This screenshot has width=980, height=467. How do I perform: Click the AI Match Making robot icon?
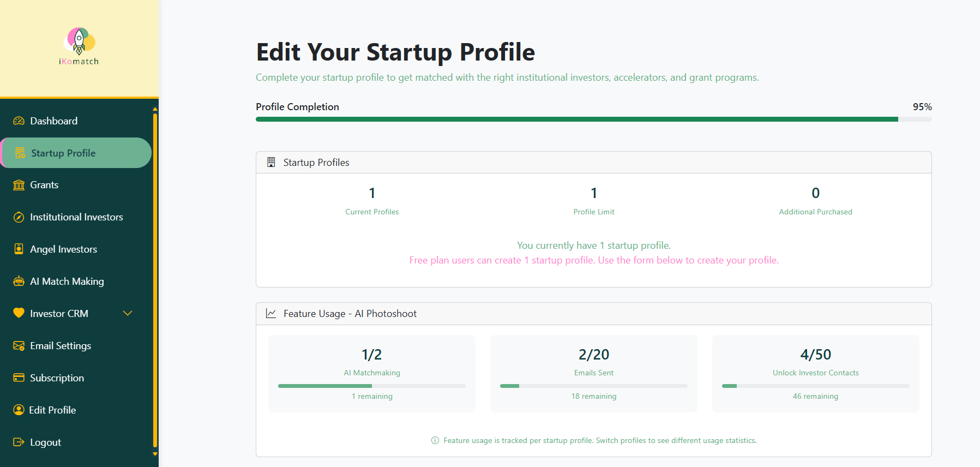click(x=19, y=281)
